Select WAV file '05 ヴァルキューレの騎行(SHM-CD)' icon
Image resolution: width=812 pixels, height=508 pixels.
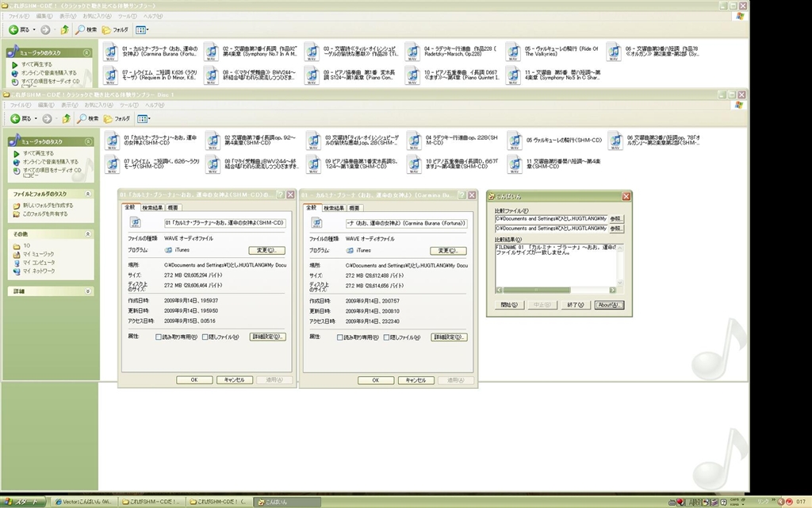coord(514,140)
